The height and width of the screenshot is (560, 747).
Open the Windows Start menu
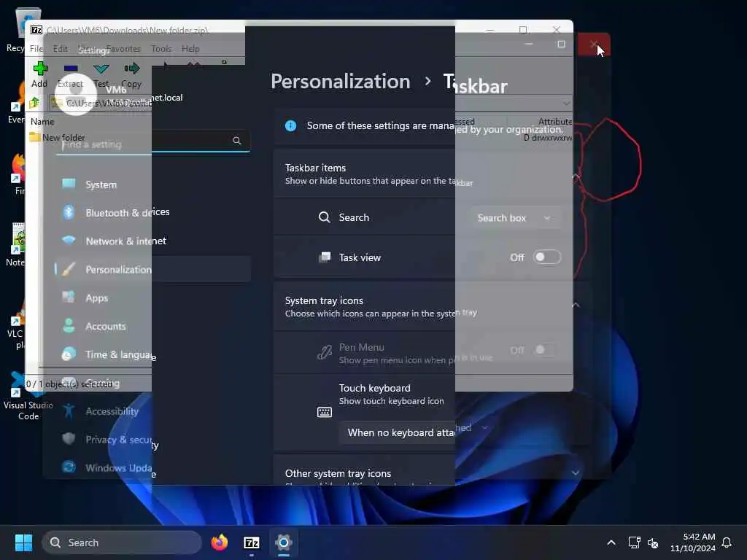[x=23, y=542]
